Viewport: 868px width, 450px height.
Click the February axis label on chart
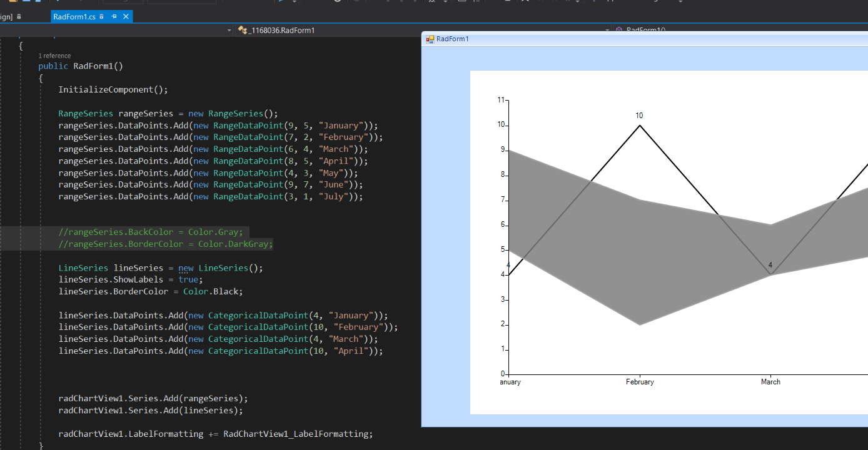point(640,382)
